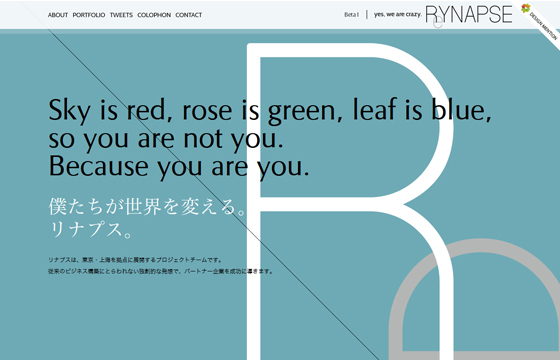The width and height of the screenshot is (560, 360).
Task: Open the TWEETS nav link
Action: (121, 15)
